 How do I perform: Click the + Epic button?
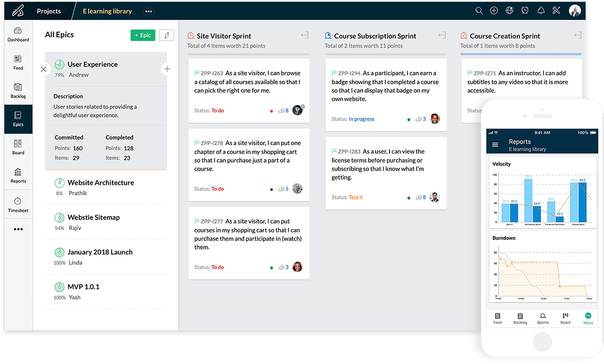point(143,35)
